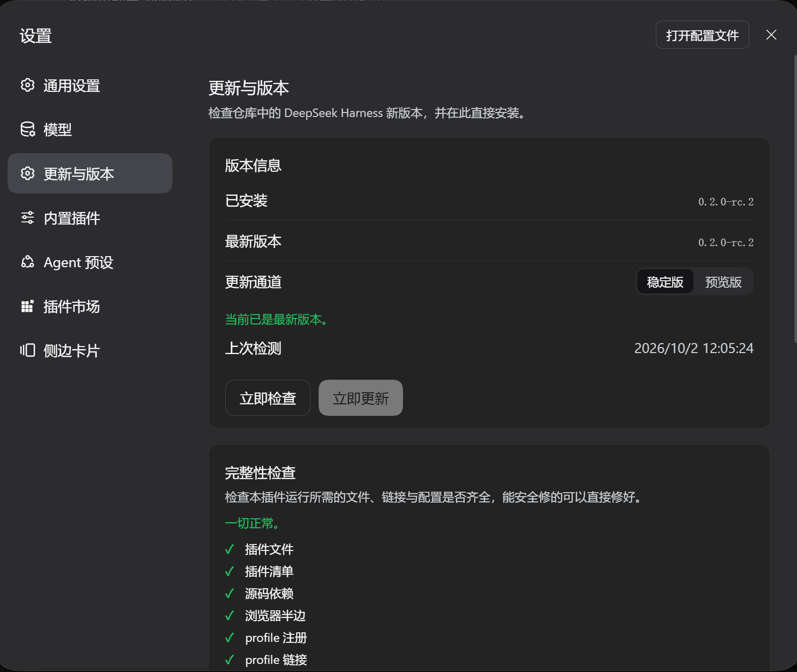Click the gear icon beside 通用设置
Image resolution: width=797 pixels, height=672 pixels.
point(28,85)
